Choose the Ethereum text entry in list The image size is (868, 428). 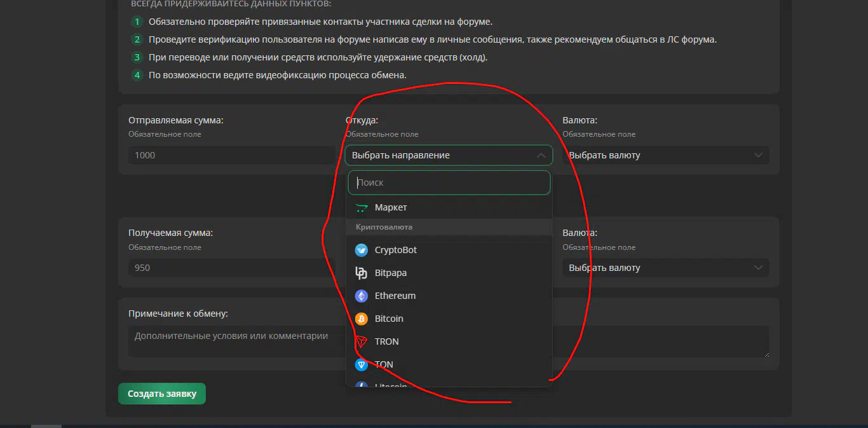pyautogui.click(x=395, y=296)
